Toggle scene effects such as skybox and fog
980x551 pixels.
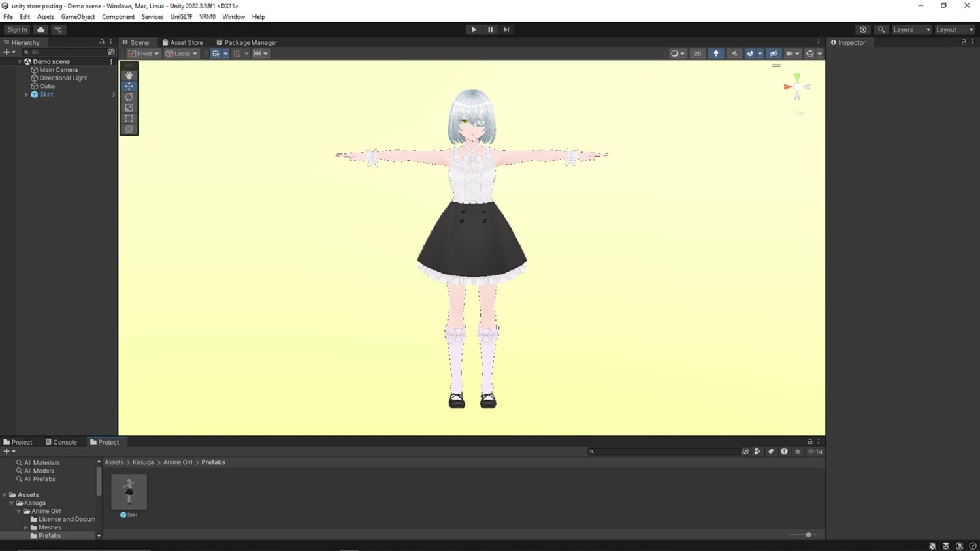[x=750, y=54]
